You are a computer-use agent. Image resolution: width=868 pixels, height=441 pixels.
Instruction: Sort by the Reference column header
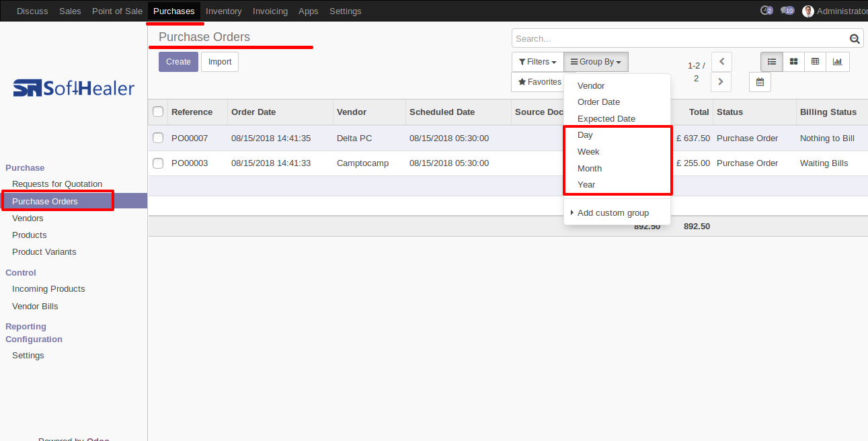click(x=192, y=112)
